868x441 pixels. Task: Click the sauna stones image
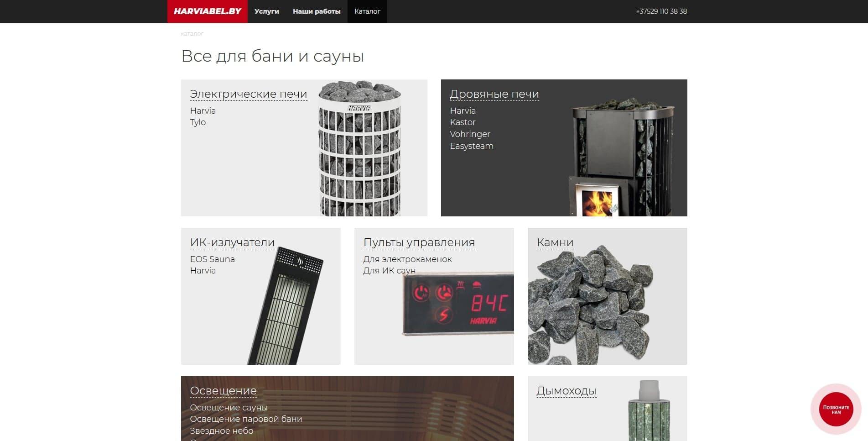pyautogui.click(x=591, y=306)
